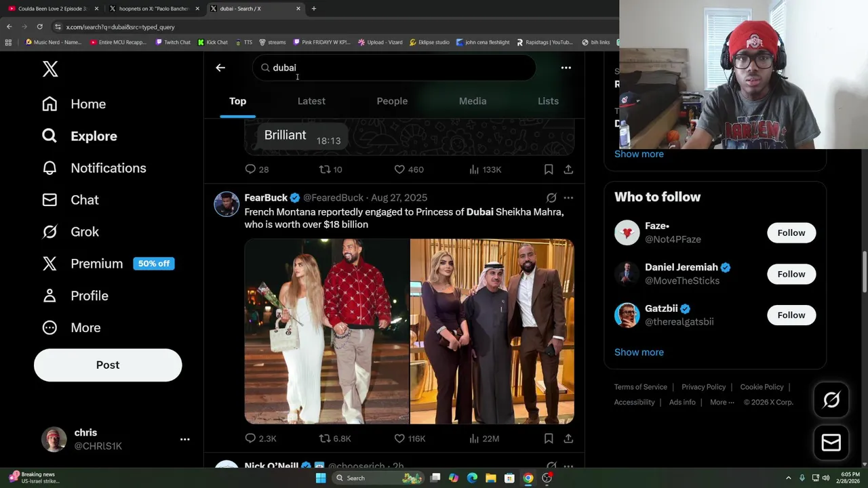Click Windows Start button on taskbar
868x488 pixels.
[x=321, y=478]
